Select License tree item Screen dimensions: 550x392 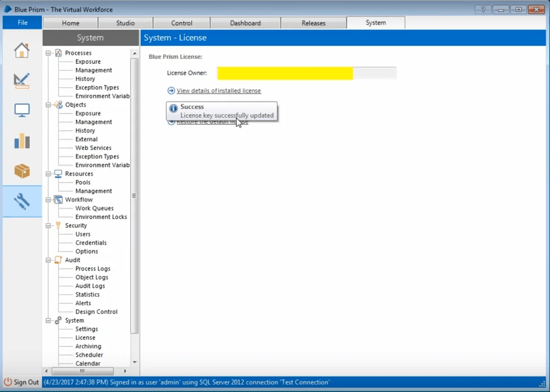tap(85, 337)
